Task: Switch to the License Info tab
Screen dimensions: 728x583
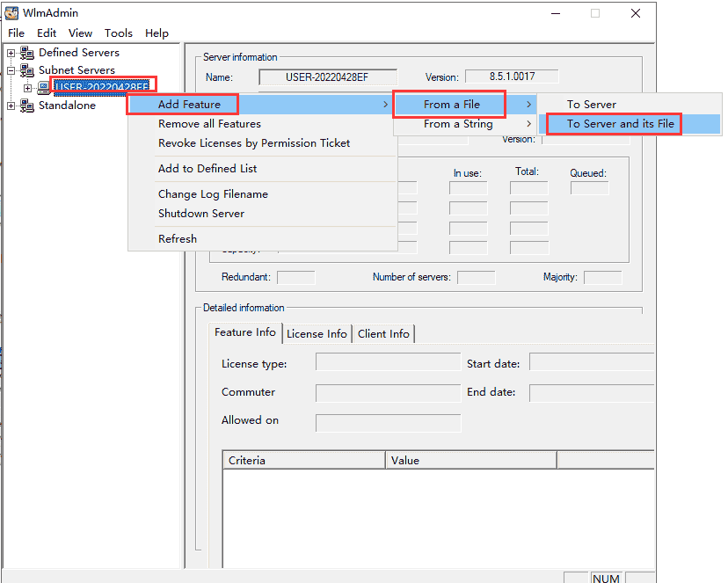Action: [x=317, y=334]
